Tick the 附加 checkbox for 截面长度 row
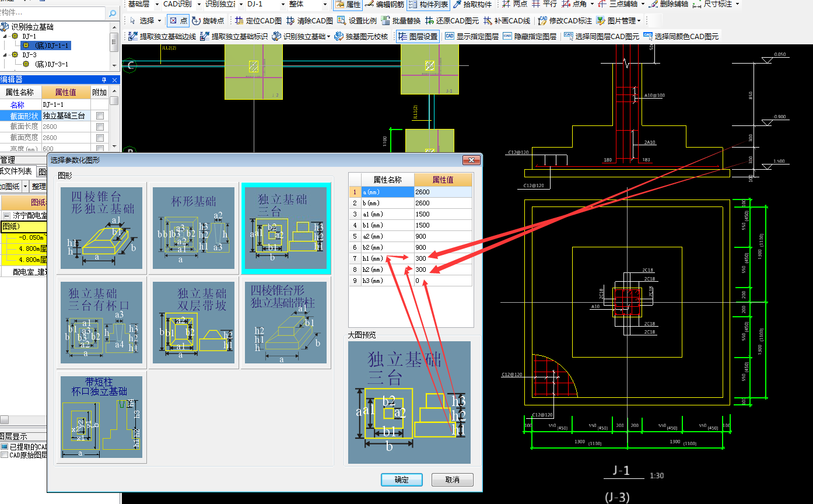Screen dimensions: 813x504 point(100,127)
